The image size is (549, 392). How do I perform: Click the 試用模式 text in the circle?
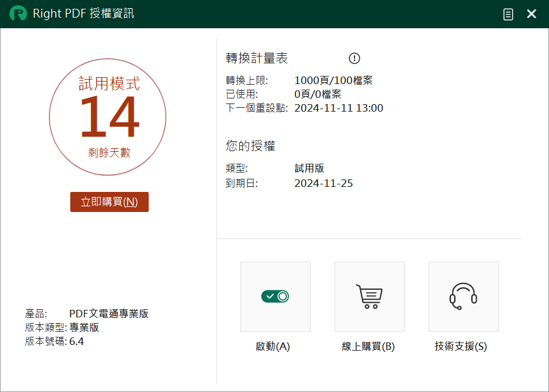click(109, 83)
